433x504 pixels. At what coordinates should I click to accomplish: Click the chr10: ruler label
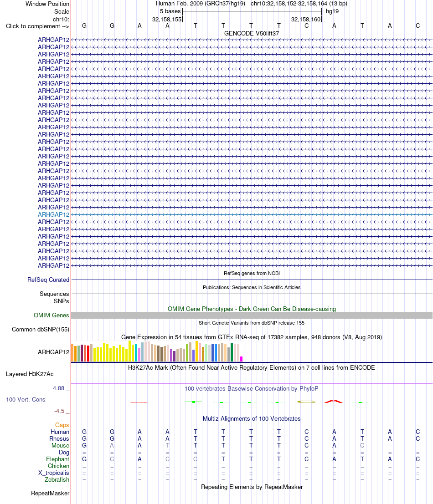click(61, 19)
